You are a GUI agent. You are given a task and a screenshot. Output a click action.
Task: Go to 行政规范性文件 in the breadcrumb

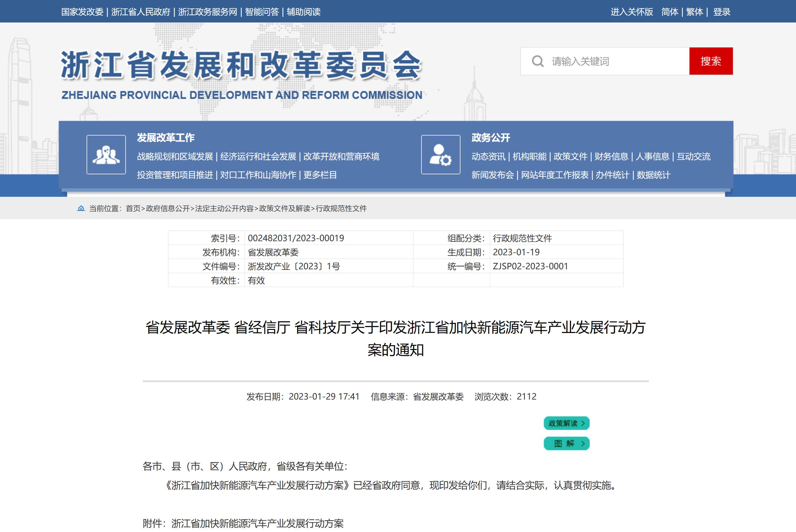click(x=341, y=208)
